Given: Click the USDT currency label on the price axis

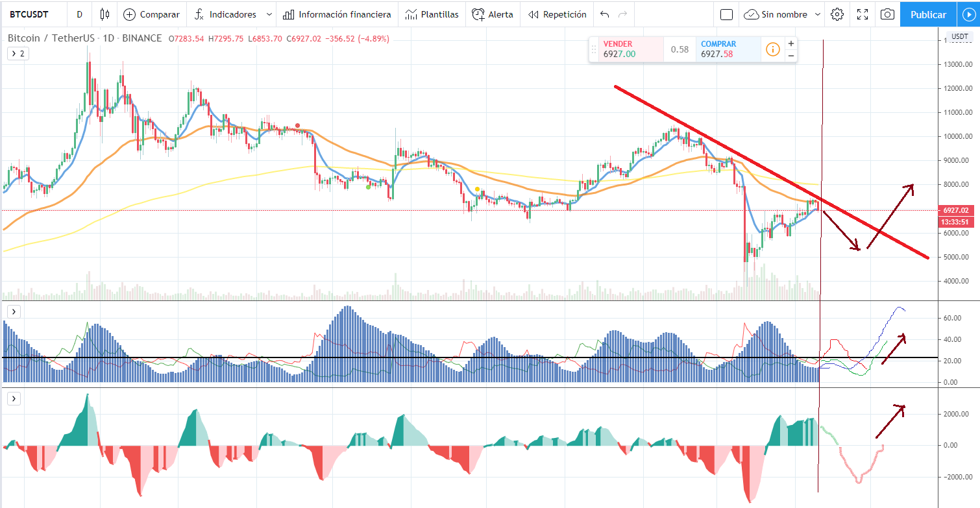Looking at the screenshot, I should [x=960, y=36].
